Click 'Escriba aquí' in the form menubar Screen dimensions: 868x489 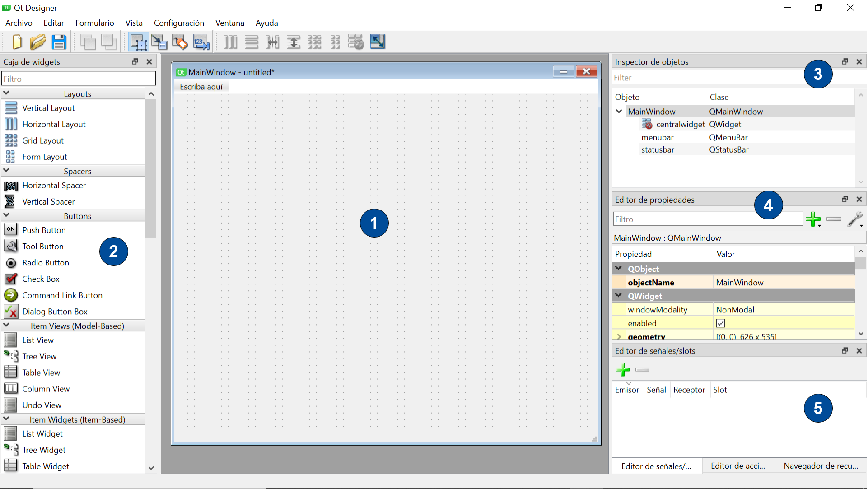(x=201, y=87)
